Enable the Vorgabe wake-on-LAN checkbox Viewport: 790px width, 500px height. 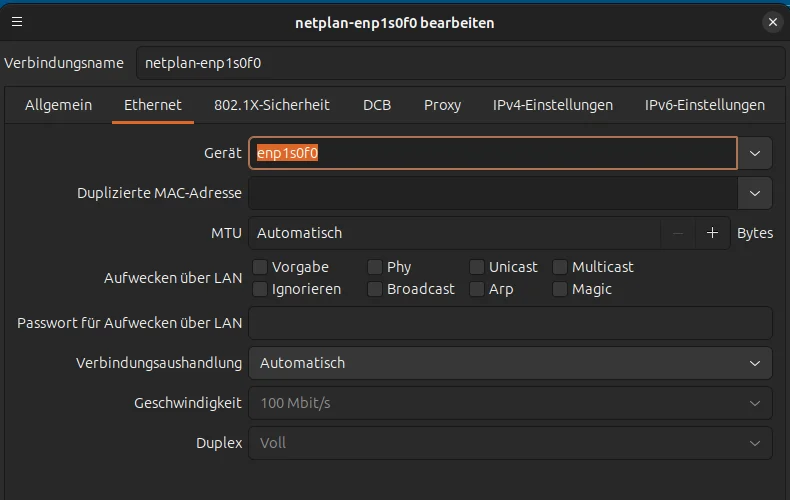click(260, 267)
